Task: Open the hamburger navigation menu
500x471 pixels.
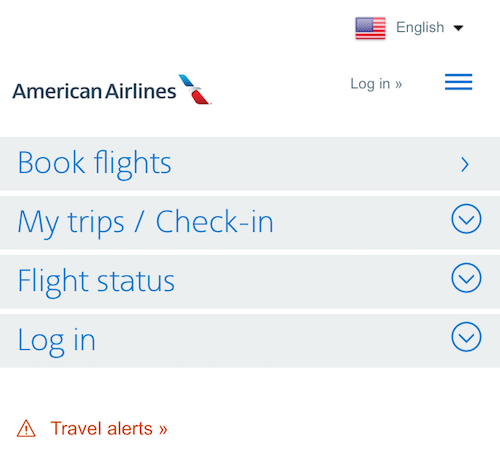Action: click(x=458, y=82)
